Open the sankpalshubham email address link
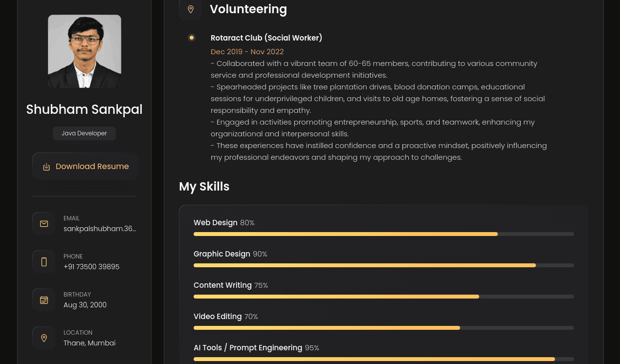 click(x=100, y=229)
